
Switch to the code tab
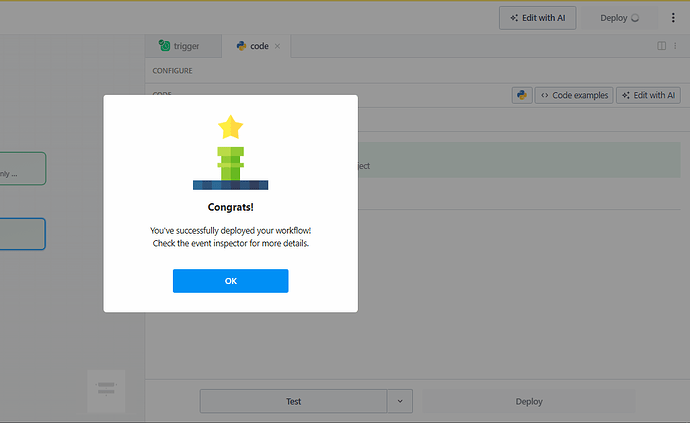pyautogui.click(x=256, y=46)
